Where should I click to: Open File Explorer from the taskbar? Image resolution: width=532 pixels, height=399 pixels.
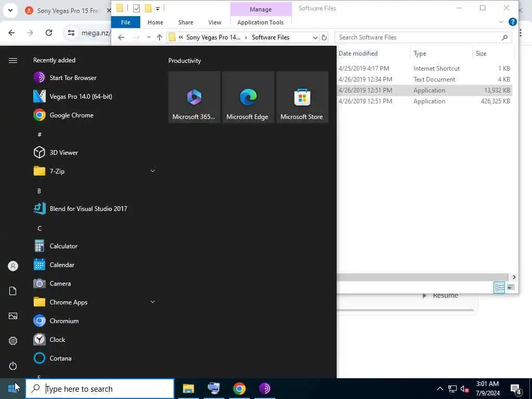coord(188,389)
